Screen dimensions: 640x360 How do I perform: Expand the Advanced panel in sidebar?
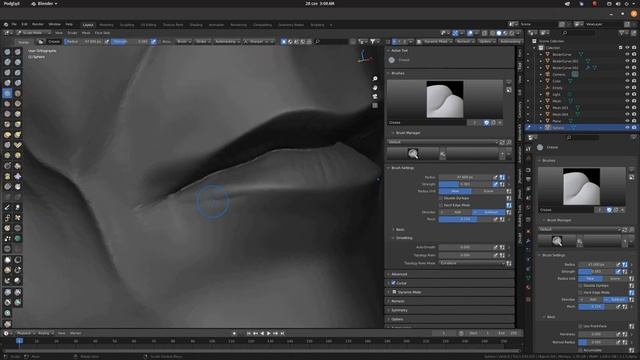pos(399,274)
